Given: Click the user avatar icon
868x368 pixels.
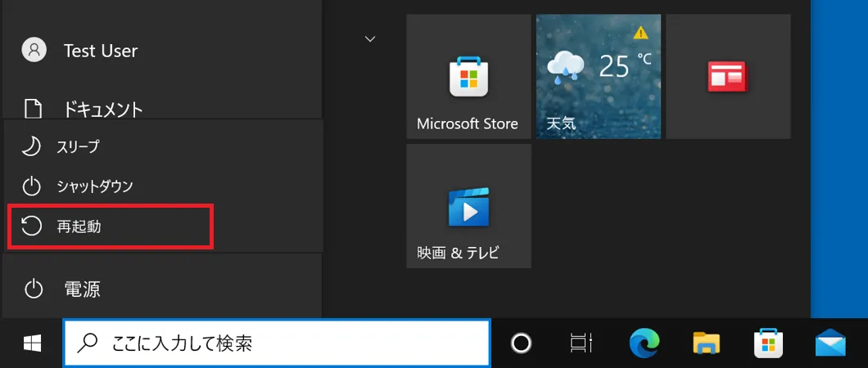Looking at the screenshot, I should click(x=34, y=51).
